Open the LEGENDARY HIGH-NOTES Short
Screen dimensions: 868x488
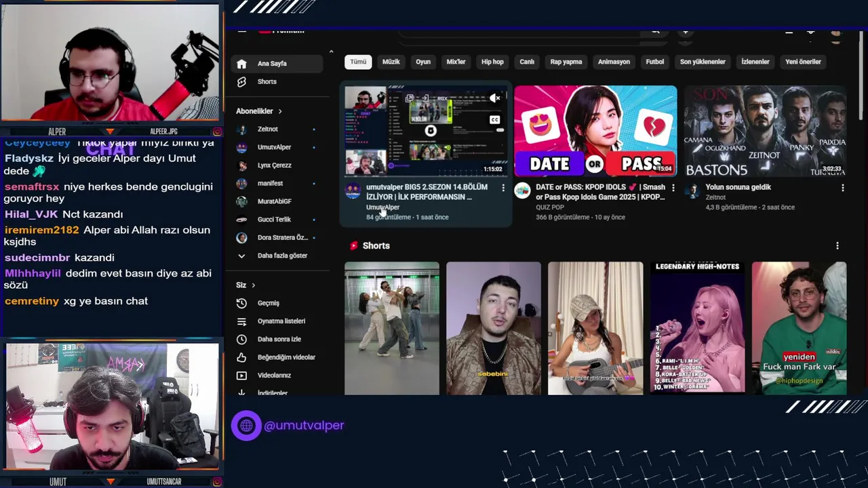tap(697, 328)
